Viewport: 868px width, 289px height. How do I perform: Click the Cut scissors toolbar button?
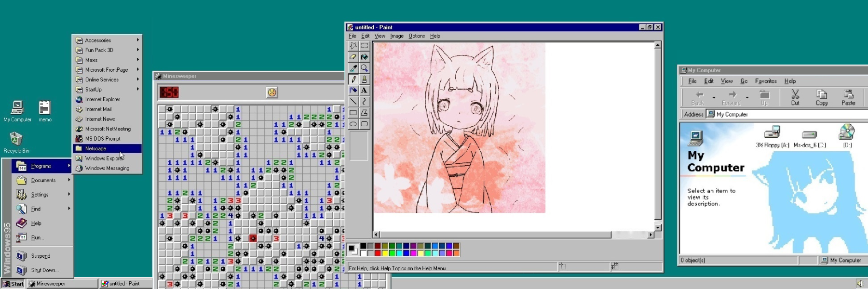(795, 98)
